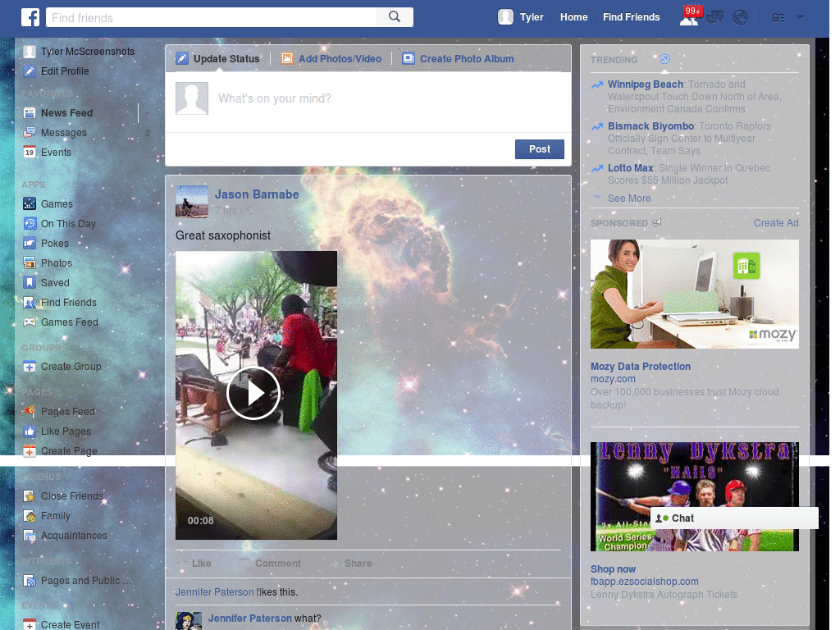Image resolution: width=840 pixels, height=630 pixels.
Task: Open privacy shortcuts icon in top bar
Action: 778,18
